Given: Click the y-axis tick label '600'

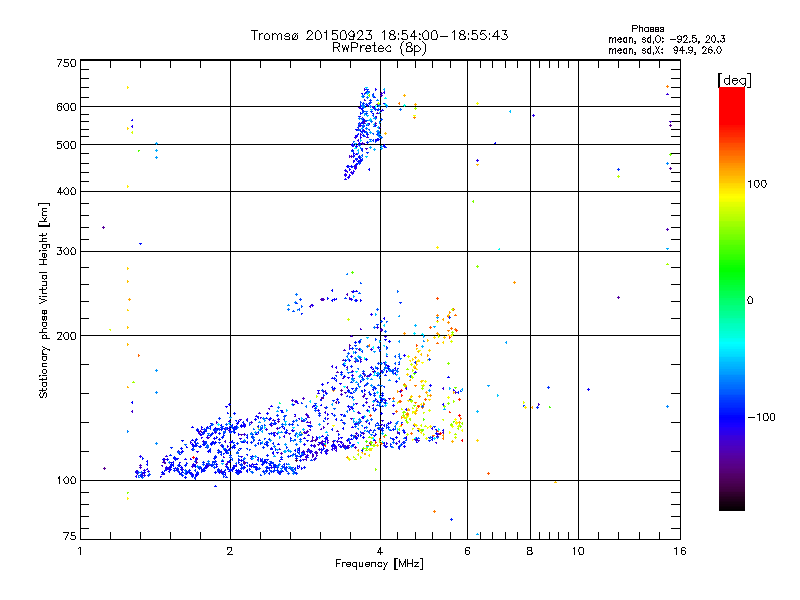Looking at the screenshot, I should (66, 107).
